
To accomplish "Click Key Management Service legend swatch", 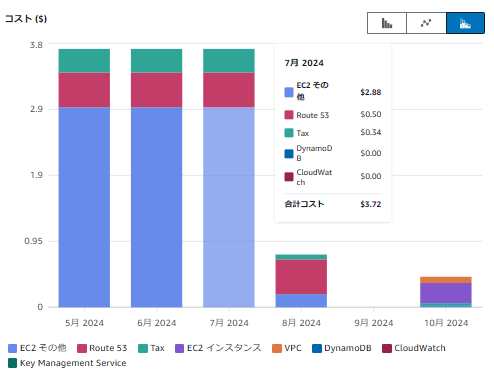I will tap(12, 363).
